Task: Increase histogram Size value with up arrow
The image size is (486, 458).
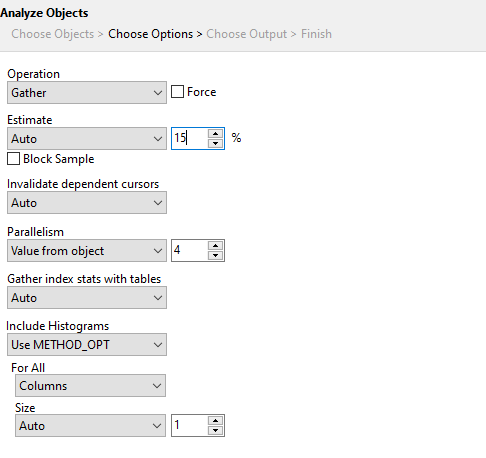Action: tap(215, 421)
